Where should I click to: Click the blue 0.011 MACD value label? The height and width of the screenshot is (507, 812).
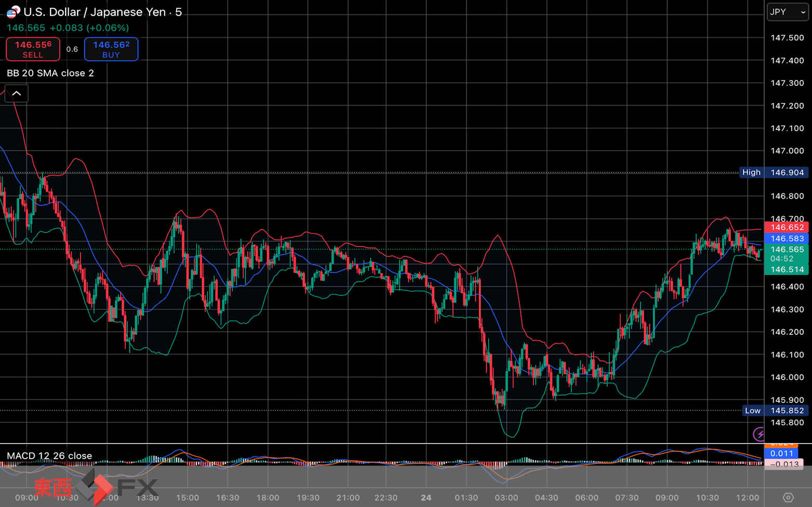[x=781, y=453]
